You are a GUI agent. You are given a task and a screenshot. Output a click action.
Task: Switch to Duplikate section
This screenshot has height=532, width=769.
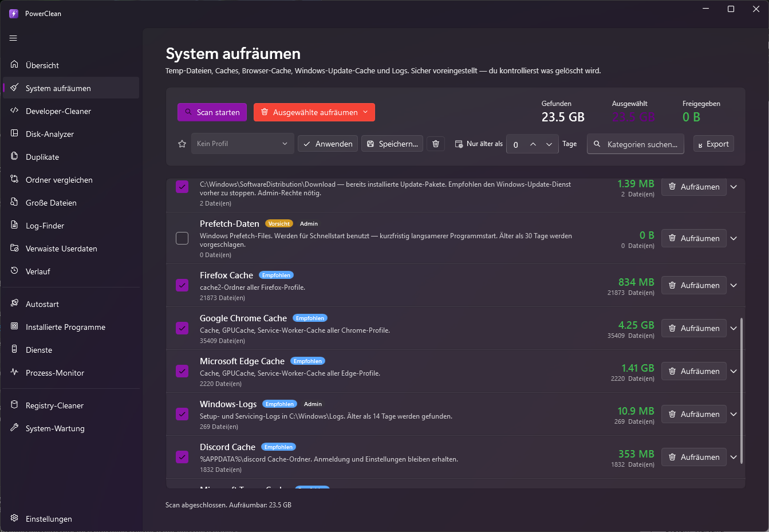(71, 157)
